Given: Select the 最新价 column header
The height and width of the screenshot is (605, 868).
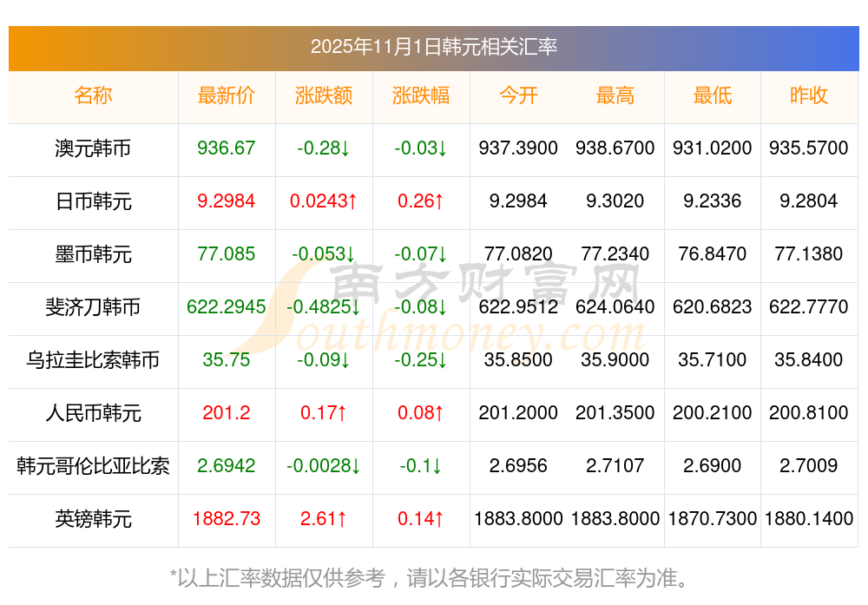Looking at the screenshot, I should [227, 95].
